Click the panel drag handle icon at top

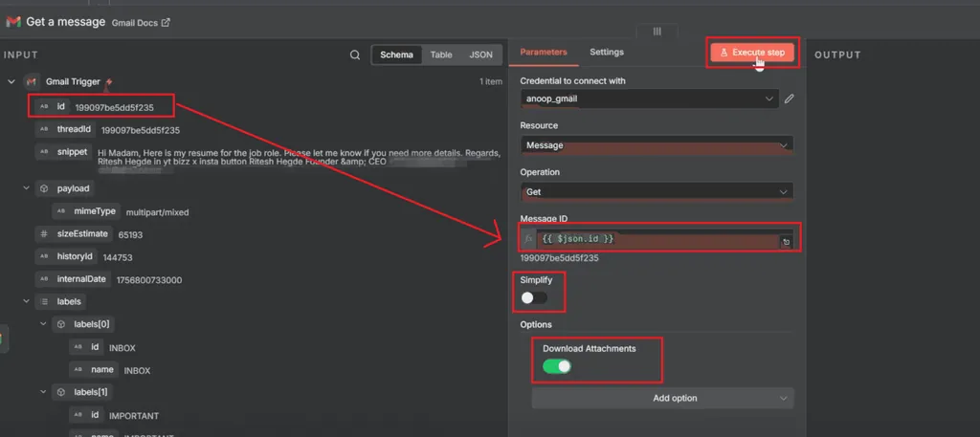click(x=657, y=32)
